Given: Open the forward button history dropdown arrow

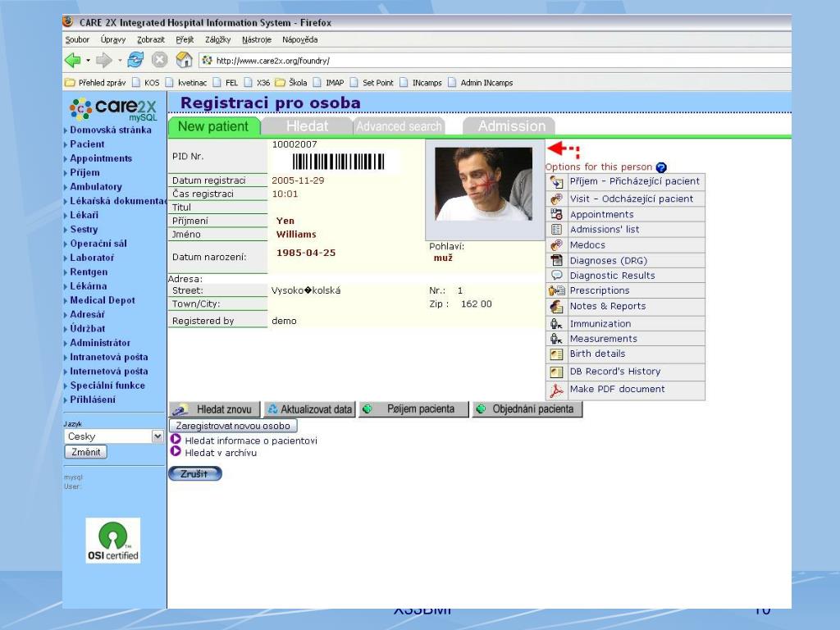Looking at the screenshot, I should pos(120,60).
